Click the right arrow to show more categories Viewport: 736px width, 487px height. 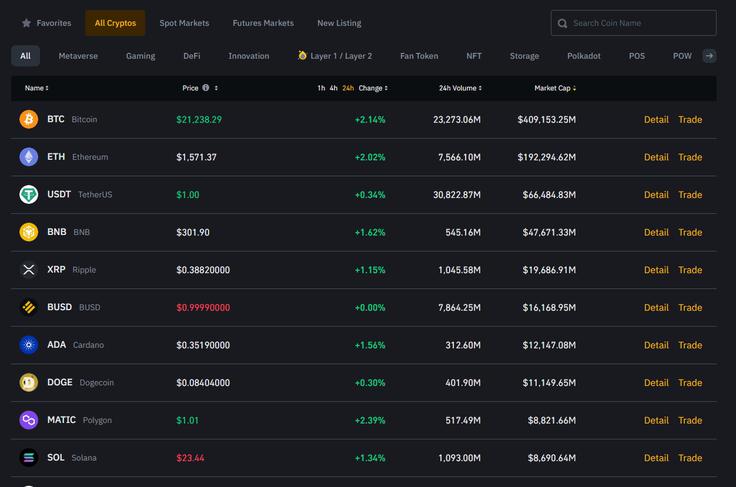(709, 56)
